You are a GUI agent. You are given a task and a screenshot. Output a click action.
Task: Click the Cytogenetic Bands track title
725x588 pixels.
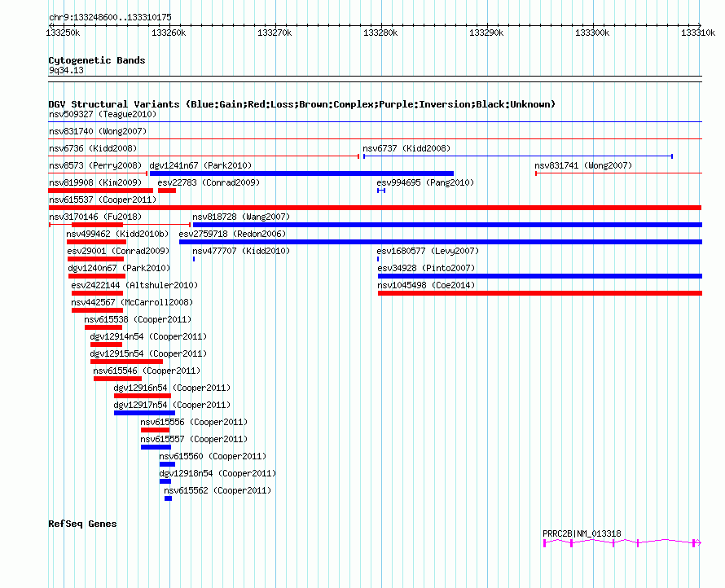coord(97,60)
